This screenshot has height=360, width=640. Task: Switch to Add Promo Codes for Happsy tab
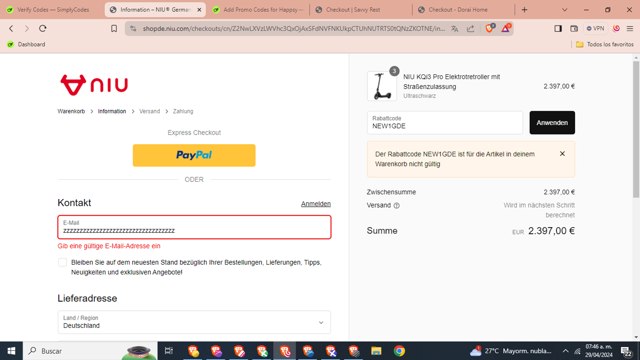point(258,10)
